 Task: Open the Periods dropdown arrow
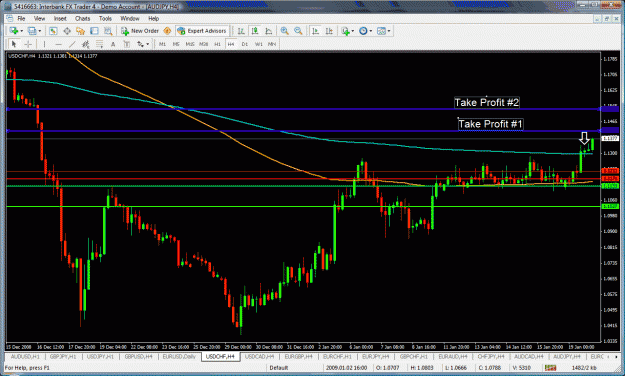pos(371,31)
